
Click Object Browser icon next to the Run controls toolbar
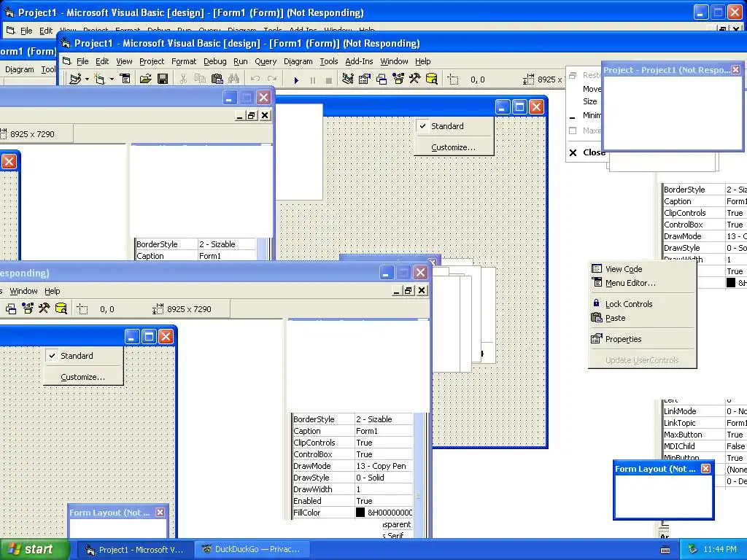tap(398, 79)
